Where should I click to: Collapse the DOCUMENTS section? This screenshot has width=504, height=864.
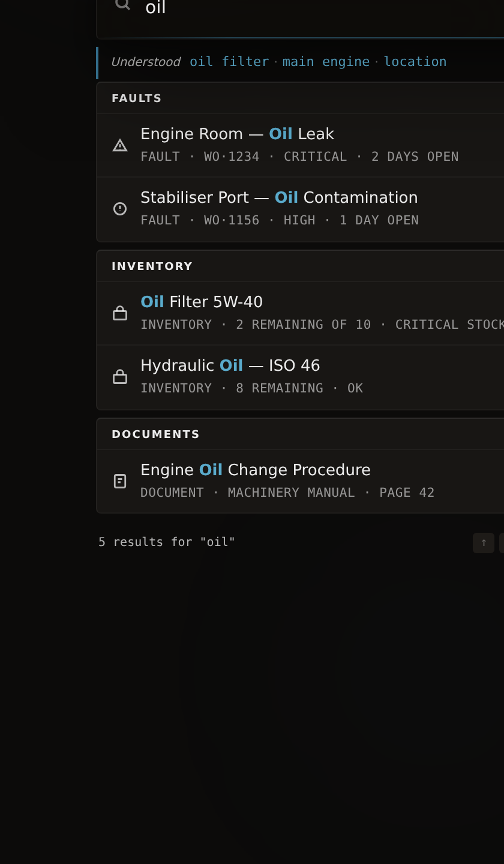(155, 434)
